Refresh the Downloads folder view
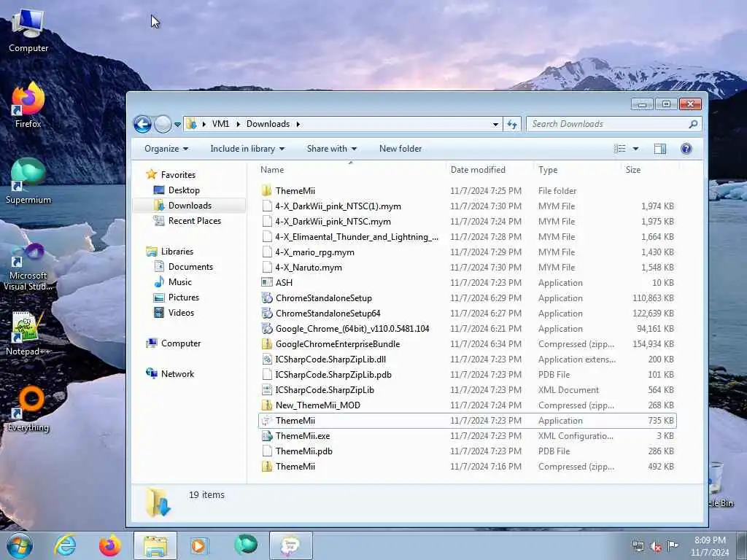 pos(512,124)
